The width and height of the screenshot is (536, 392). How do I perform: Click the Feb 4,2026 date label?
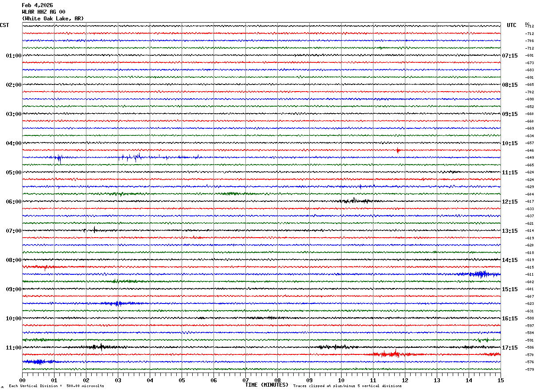[x=37, y=5]
